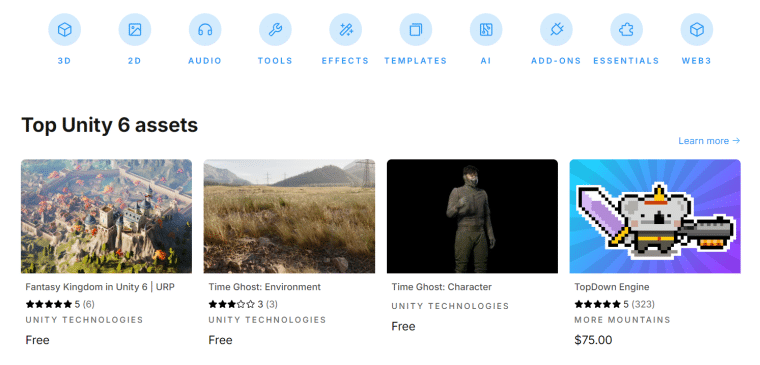Follow the Learn more link

[709, 141]
